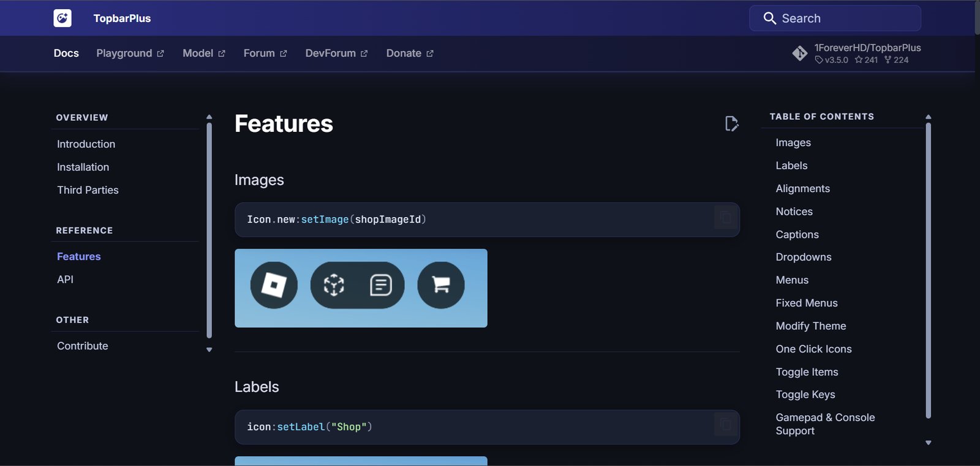Screen dimensions: 980x466
Task: Click the table of contents scrollbar
Action: [928, 270]
